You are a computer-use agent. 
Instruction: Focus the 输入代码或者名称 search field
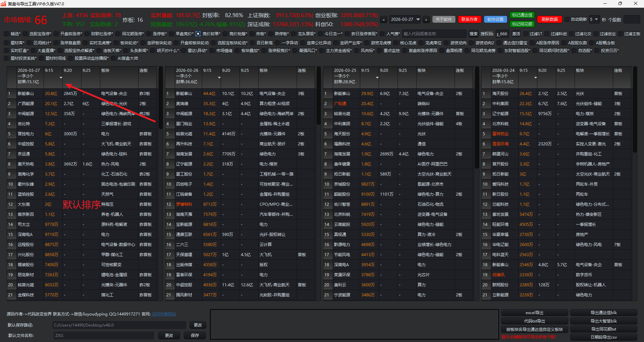click(434, 34)
